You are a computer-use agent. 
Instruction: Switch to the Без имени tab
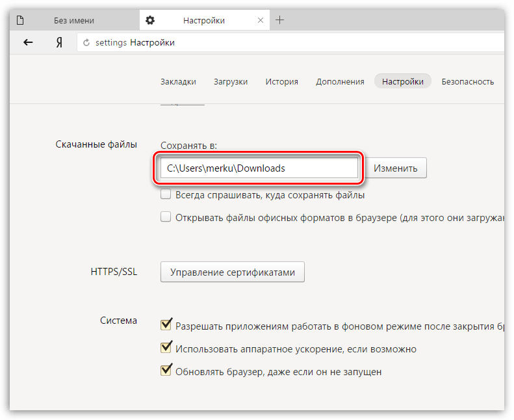click(x=75, y=20)
